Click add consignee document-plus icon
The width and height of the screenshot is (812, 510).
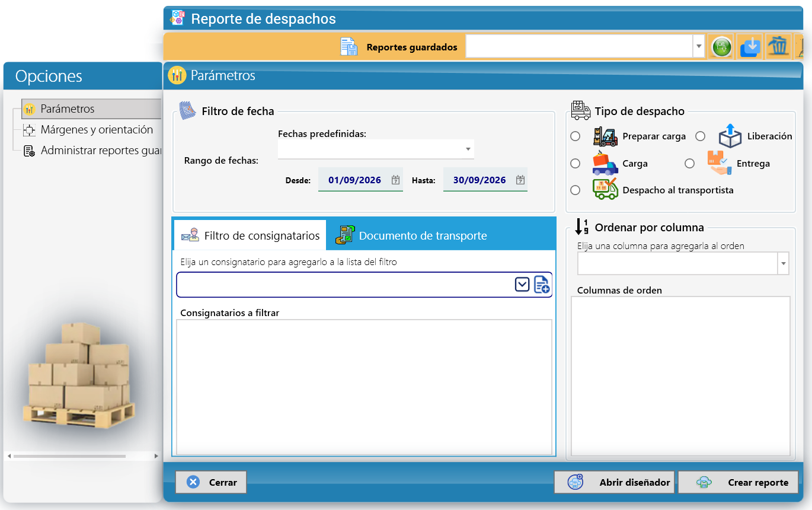[542, 285]
